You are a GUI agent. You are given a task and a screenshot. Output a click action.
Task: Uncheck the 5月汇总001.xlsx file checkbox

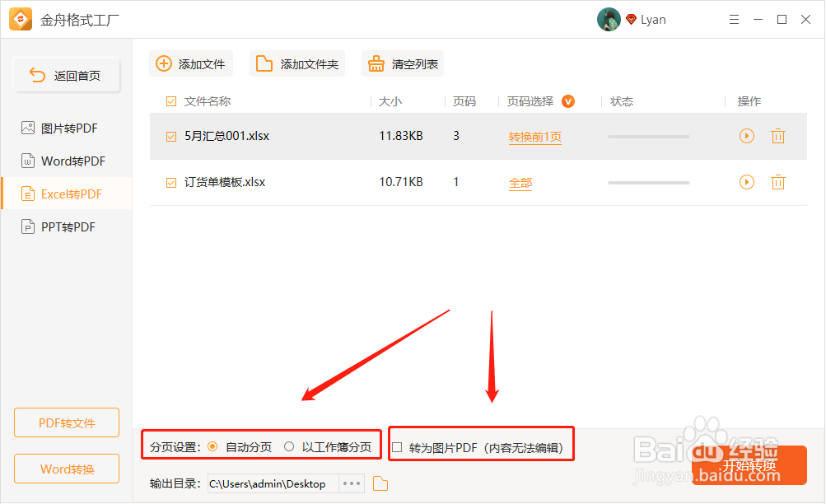coord(170,136)
